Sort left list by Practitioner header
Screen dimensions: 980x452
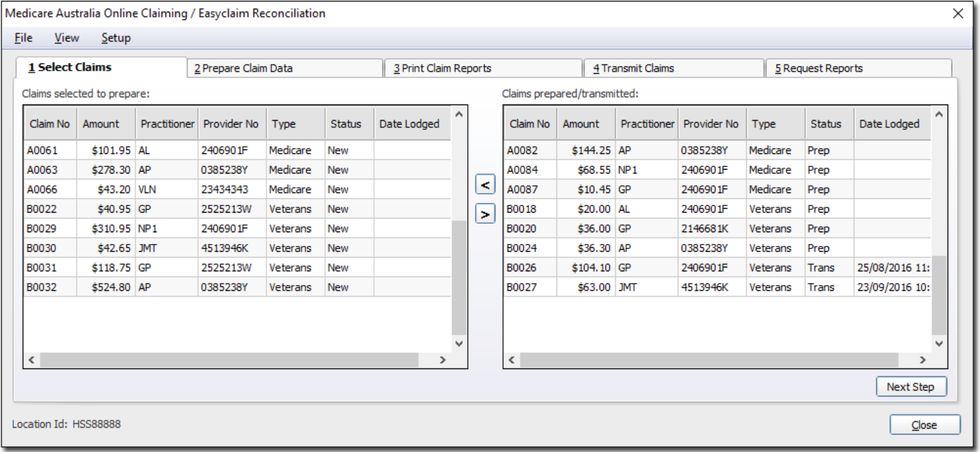(x=167, y=124)
